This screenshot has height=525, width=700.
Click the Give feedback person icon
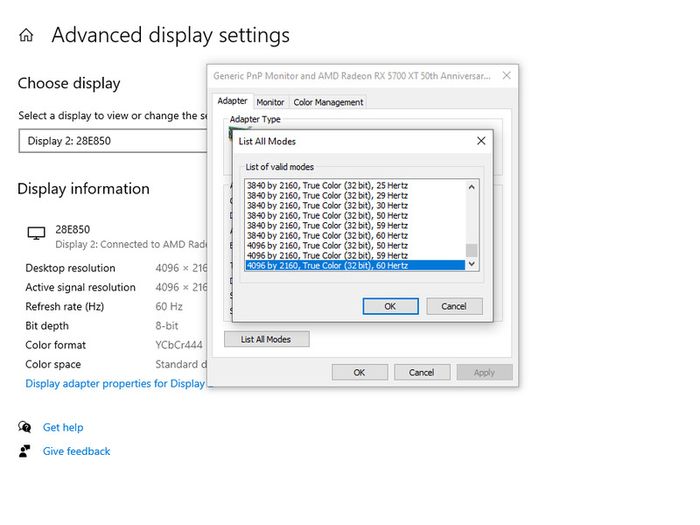pyautogui.click(x=25, y=451)
